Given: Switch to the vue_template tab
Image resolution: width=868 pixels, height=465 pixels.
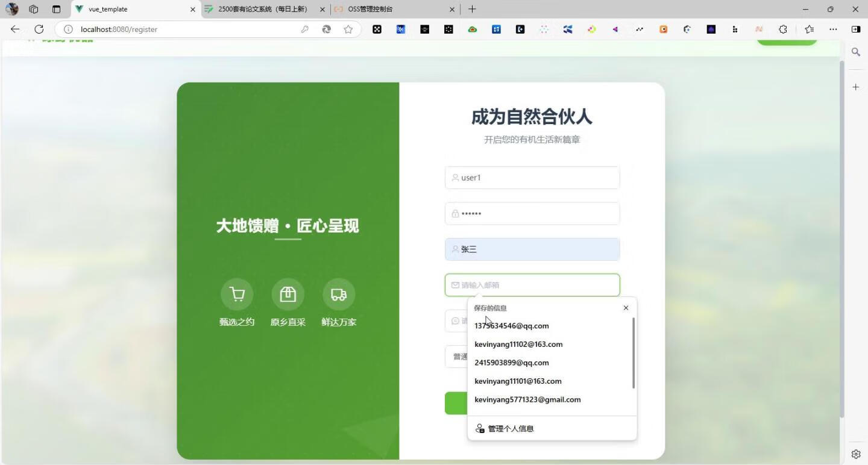Looking at the screenshot, I should (136, 9).
